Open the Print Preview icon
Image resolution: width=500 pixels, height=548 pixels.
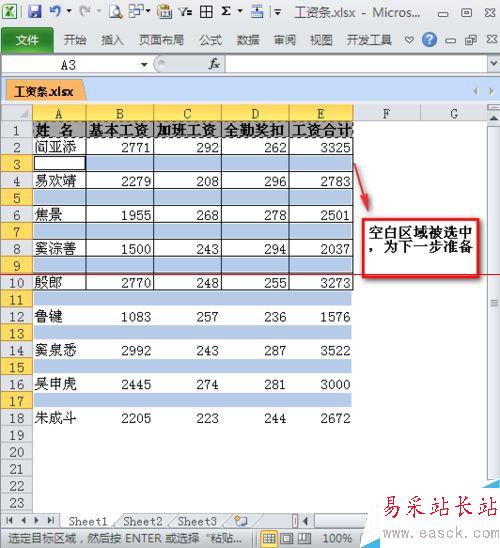coord(115,12)
